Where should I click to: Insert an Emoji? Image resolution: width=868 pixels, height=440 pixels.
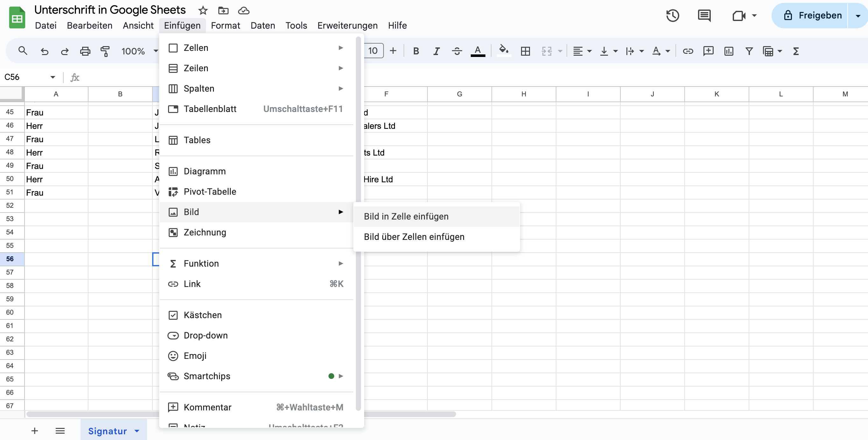point(257,356)
